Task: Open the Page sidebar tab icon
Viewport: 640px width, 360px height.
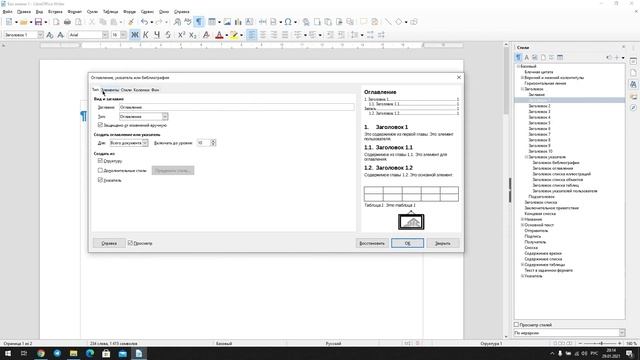Action: 633,73
